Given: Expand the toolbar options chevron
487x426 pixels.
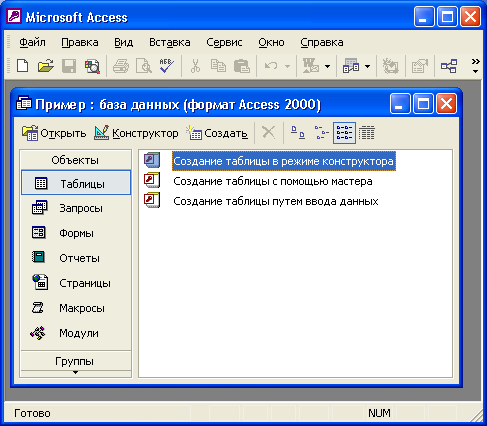Looking at the screenshot, I should [x=476, y=66].
